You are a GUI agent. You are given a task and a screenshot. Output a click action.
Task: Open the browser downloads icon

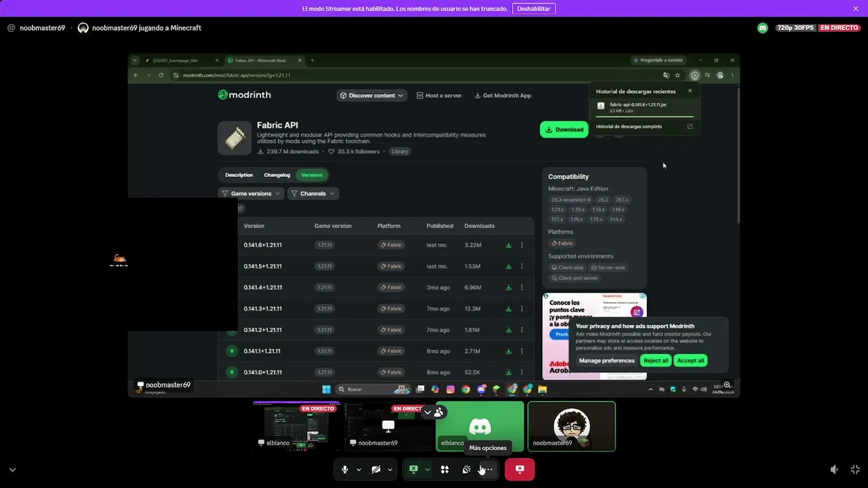[695, 75]
